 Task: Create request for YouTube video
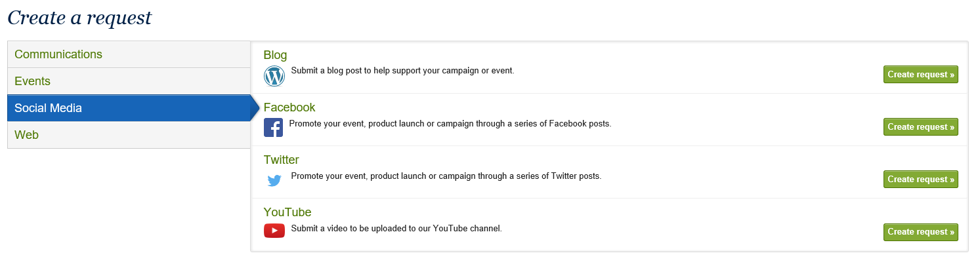920,232
